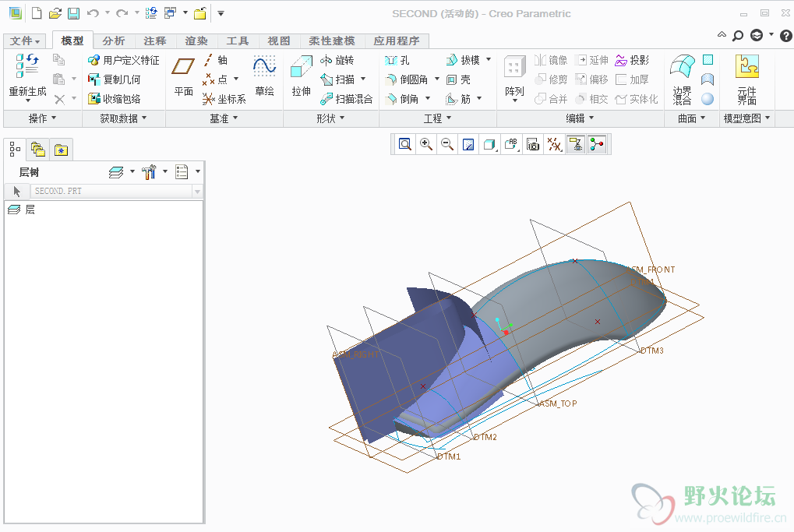Switch to the Favorites navigator tab
794x532 pixels.
tap(62, 150)
